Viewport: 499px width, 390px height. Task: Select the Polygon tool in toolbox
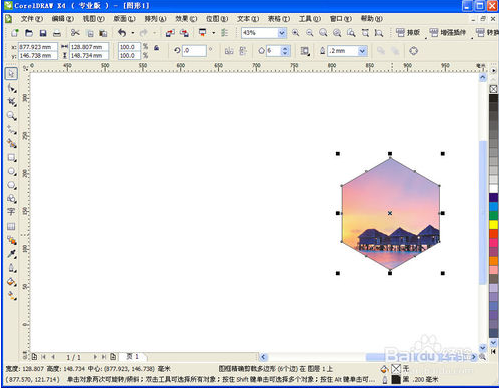click(x=12, y=185)
